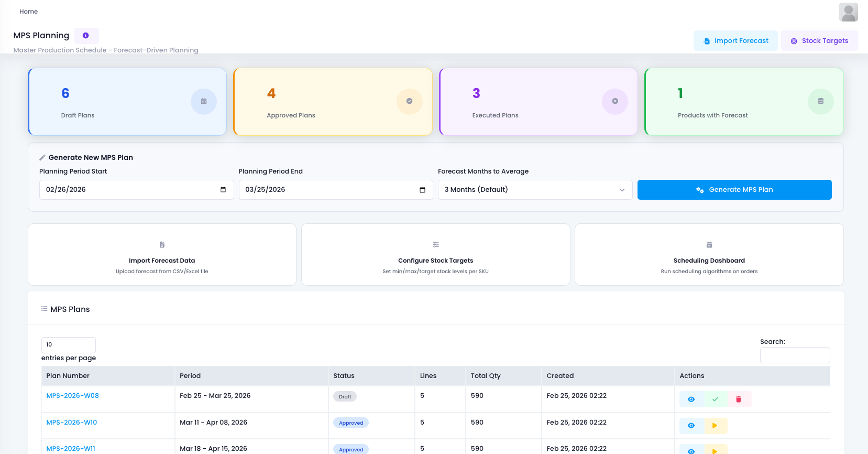Click the checkmark icon on Approved Plans card

tap(409, 101)
